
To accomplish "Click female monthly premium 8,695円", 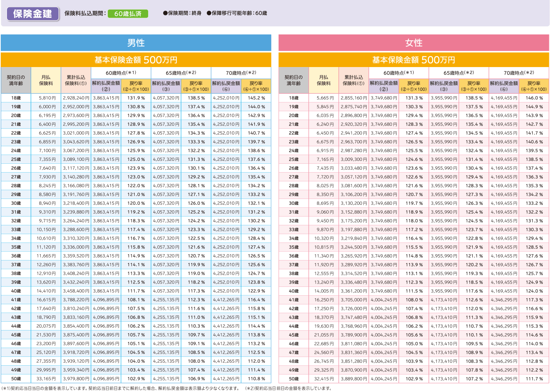I will click(x=325, y=203).
